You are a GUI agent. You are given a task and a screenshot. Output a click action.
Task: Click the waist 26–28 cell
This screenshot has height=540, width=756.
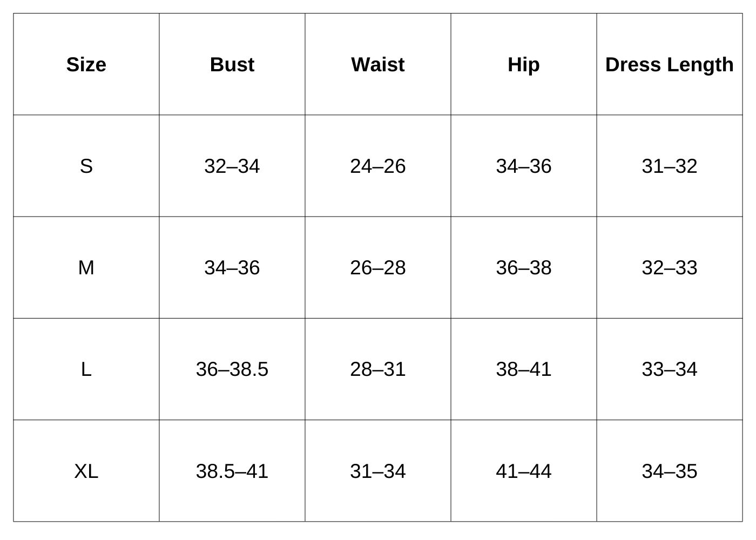(378, 268)
